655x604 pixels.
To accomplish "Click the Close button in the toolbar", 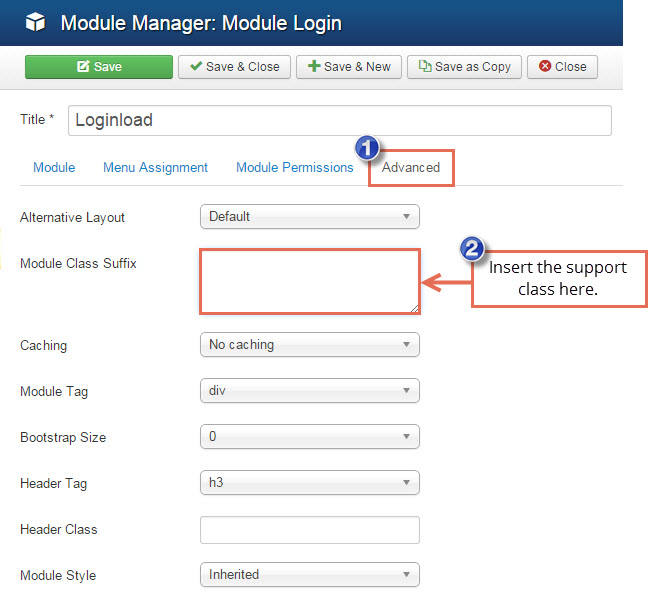I will (x=562, y=67).
